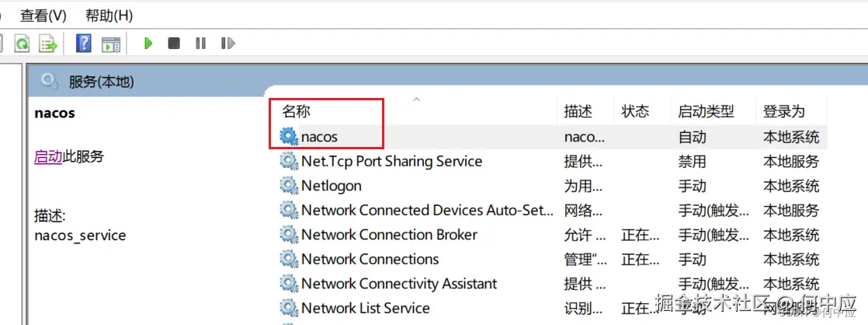
Task: Open the 帮助(H) menu
Action: point(109,15)
